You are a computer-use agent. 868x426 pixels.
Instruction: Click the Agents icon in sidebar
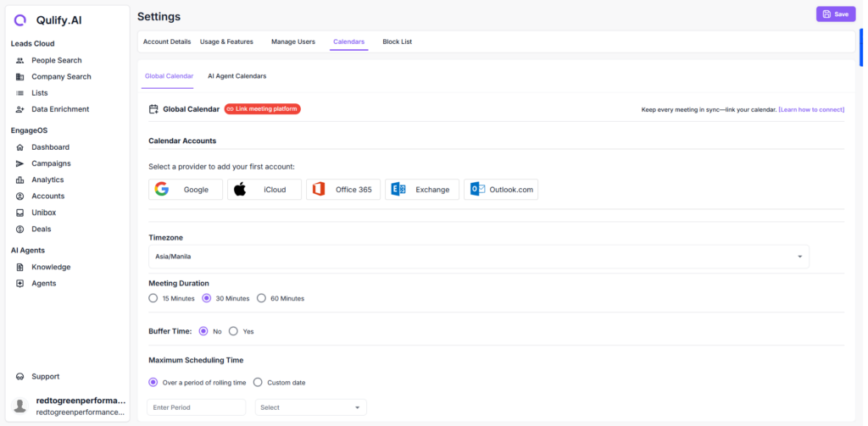pyautogui.click(x=20, y=283)
